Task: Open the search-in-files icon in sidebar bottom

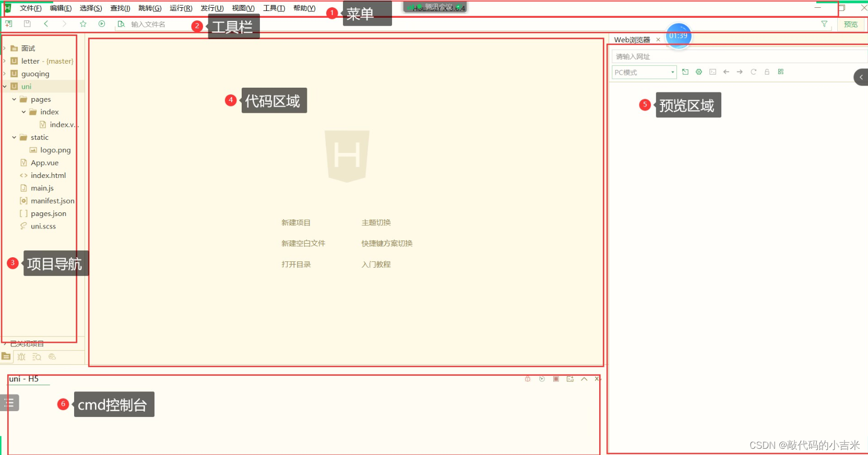Action: (x=37, y=357)
